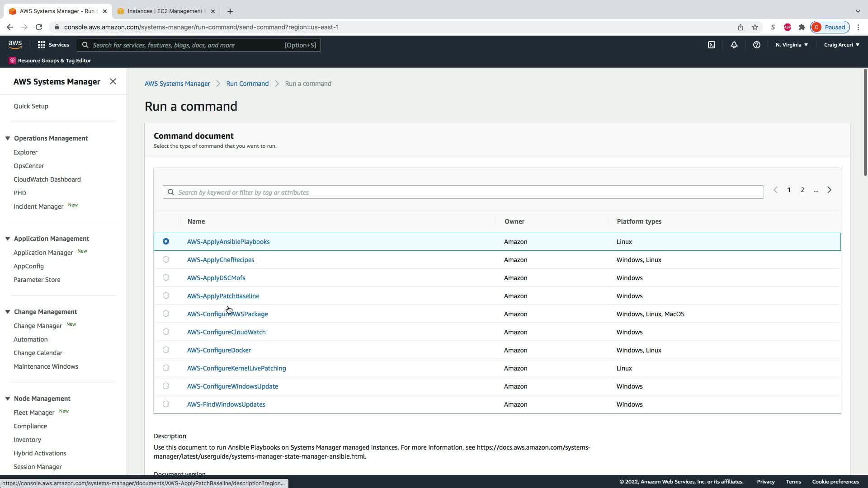This screenshot has height=488, width=868.
Task: Choose the AWS-FindWindowsUpdates radio option
Action: 166,404
